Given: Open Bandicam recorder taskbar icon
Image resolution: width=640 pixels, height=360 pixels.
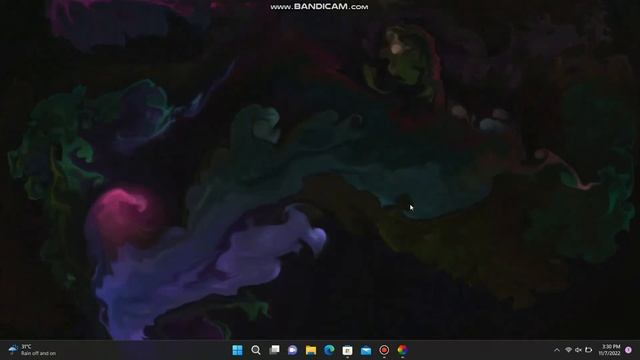Looking at the screenshot, I should (x=384, y=350).
